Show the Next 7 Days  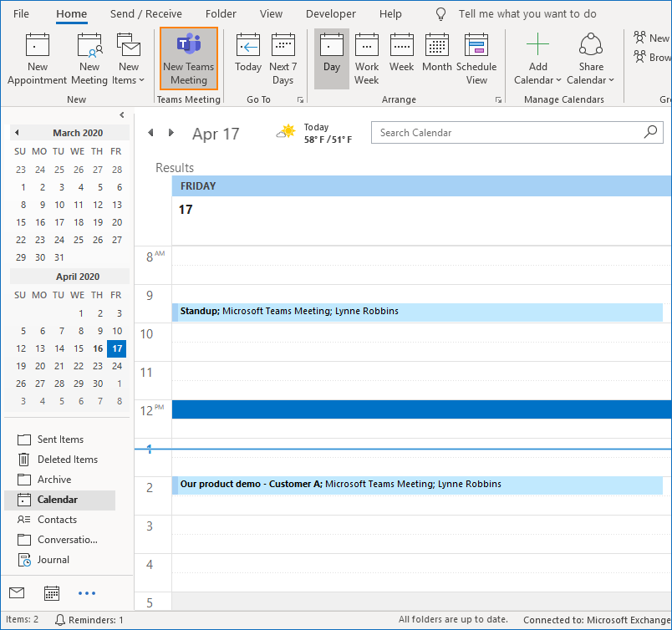point(283,58)
